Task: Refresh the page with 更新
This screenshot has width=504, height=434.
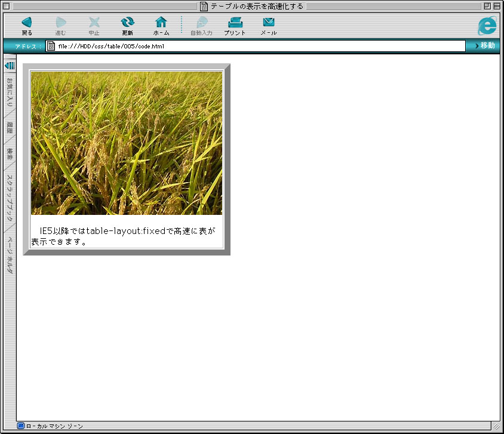Action: tap(127, 26)
